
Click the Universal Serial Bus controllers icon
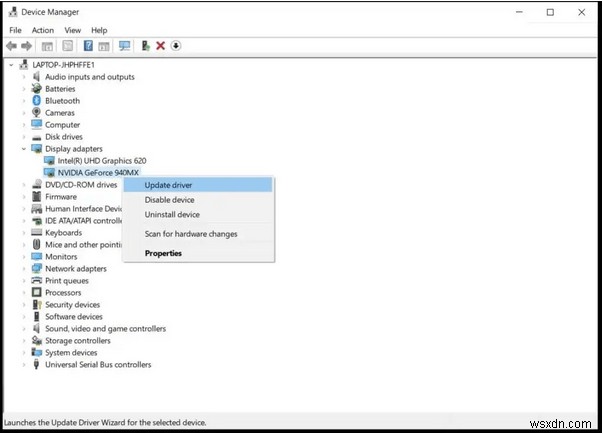click(x=37, y=364)
